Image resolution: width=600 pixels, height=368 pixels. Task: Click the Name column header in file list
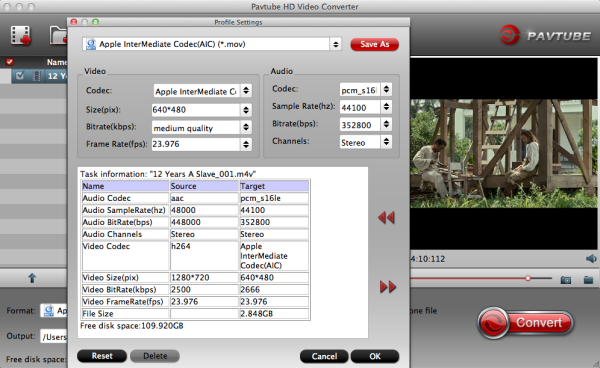(57, 62)
